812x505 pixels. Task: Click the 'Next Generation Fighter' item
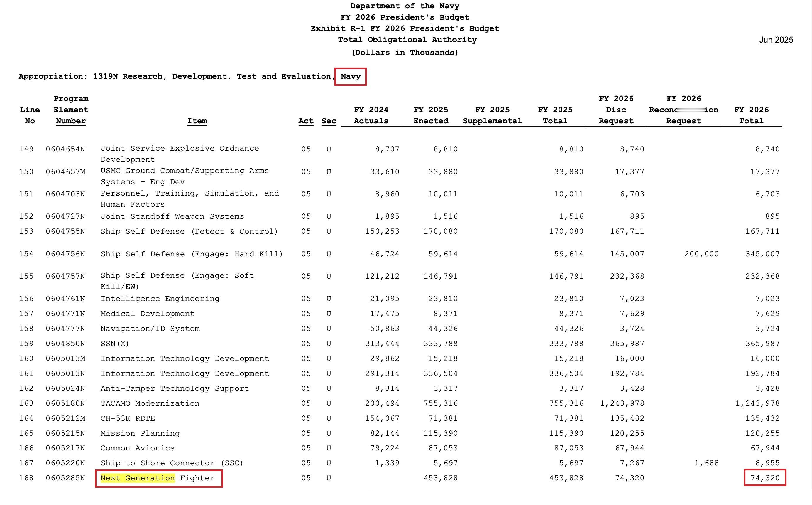pos(158,478)
